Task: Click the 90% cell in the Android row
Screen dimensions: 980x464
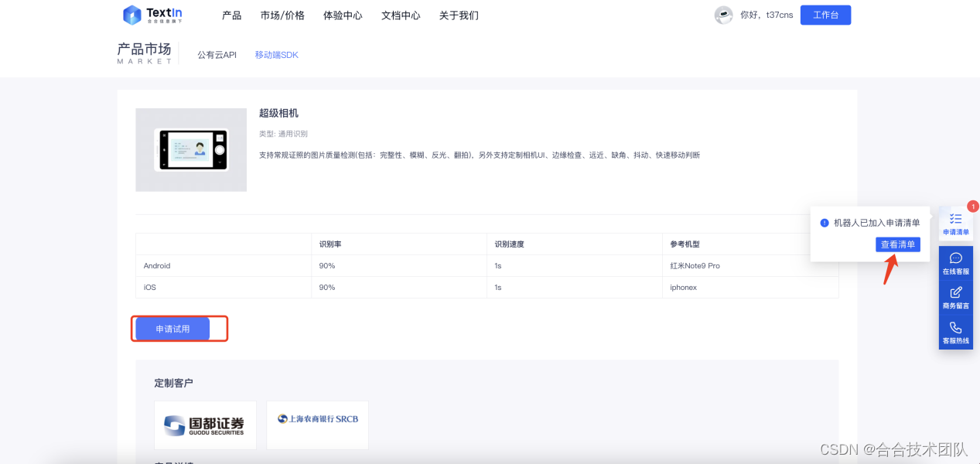Action: click(327, 265)
